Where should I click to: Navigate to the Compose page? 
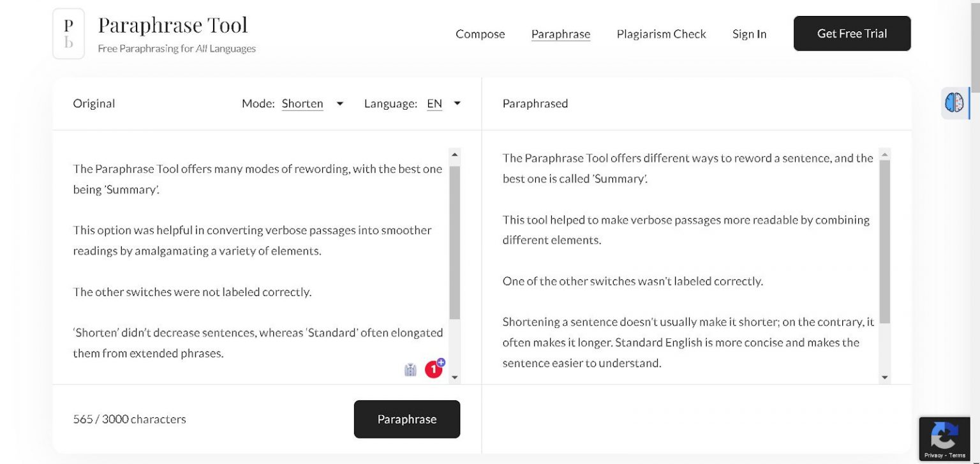[x=480, y=34]
